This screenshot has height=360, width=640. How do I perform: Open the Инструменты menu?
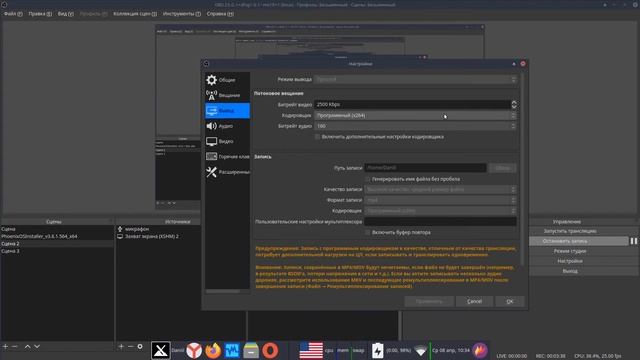[182, 13]
